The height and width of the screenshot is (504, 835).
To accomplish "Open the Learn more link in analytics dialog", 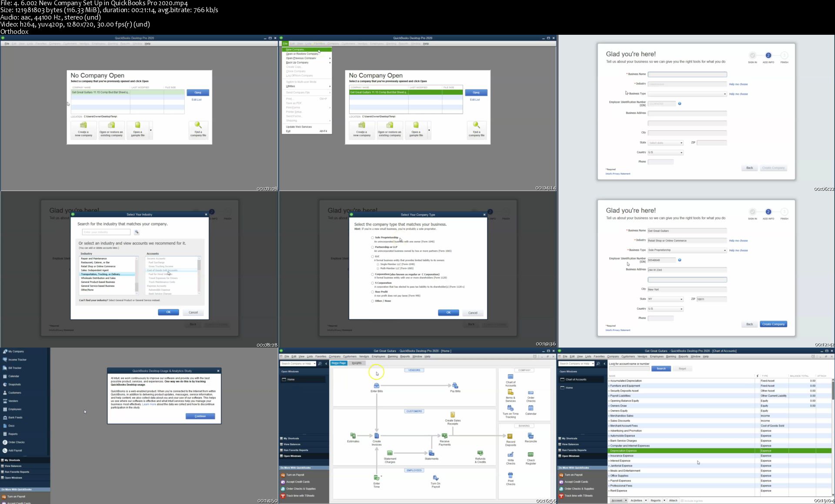I will point(149,405).
